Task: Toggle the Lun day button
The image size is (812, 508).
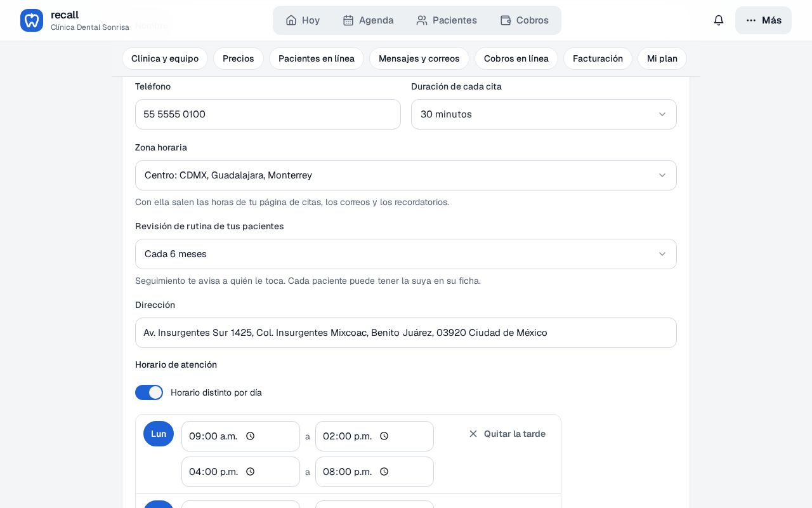Action: [x=159, y=434]
